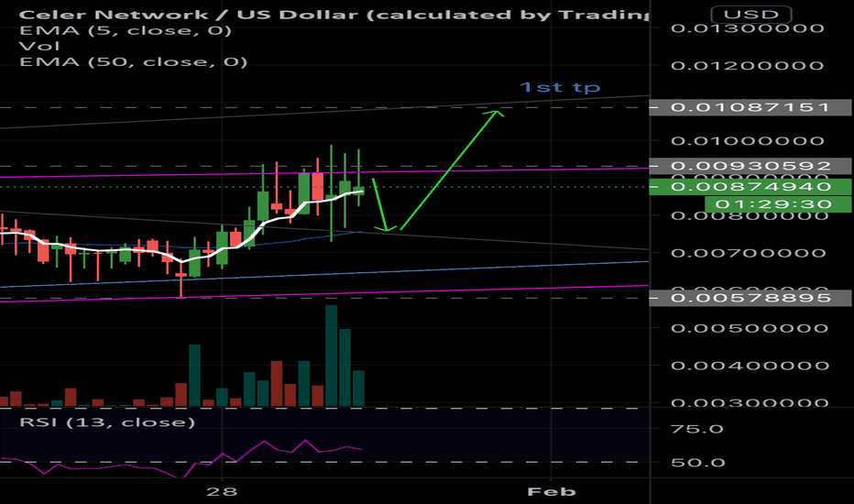Click the 0.00700000 price scale value
The image size is (854, 504).
[748, 253]
